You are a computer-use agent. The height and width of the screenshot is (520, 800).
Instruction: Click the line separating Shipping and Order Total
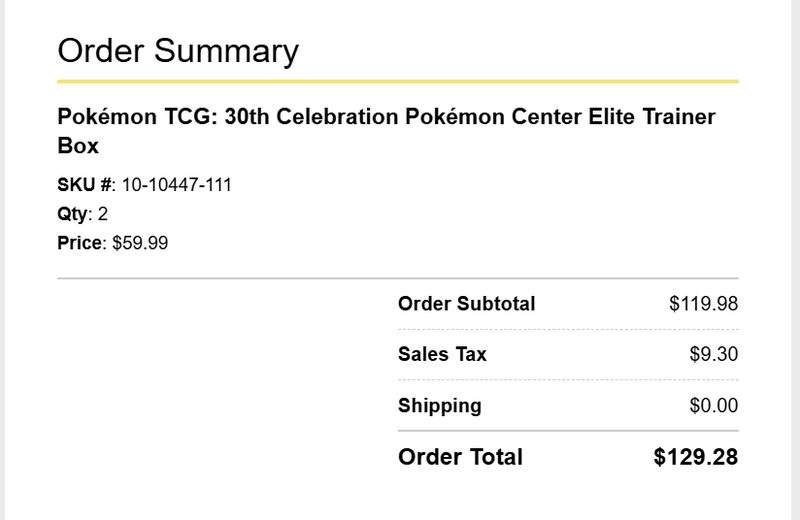pyautogui.click(x=568, y=431)
